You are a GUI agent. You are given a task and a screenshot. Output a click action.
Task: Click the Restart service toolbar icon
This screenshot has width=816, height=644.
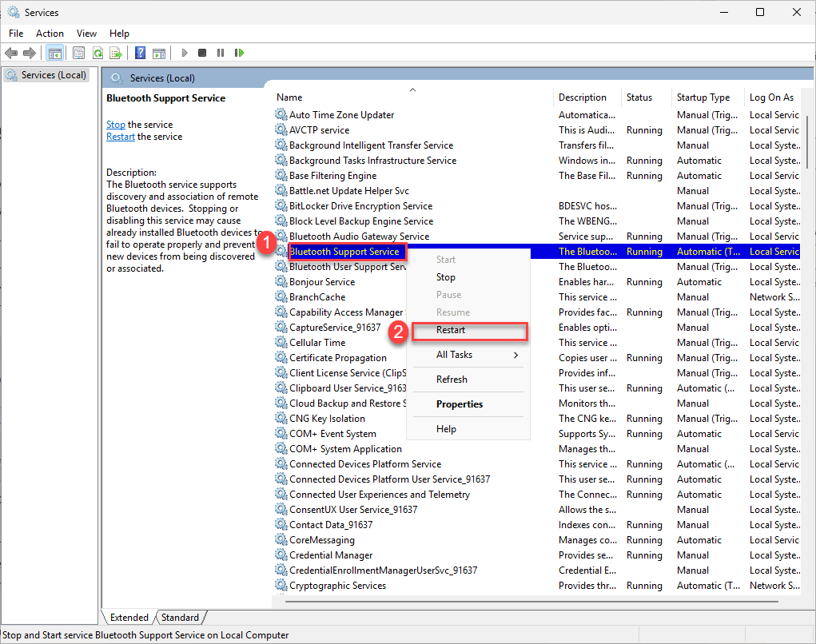tap(240, 53)
